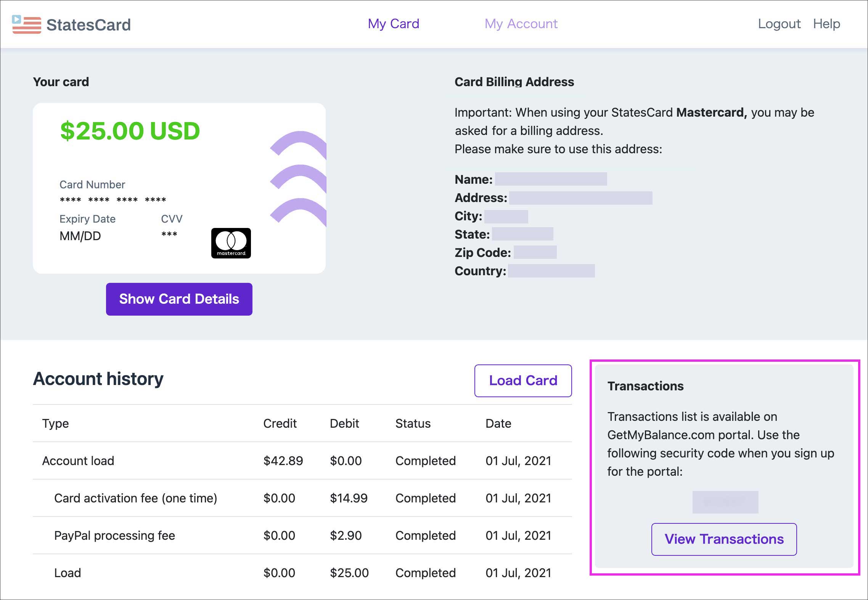This screenshot has width=868, height=600.
Task: Click the masked CVV value
Action: click(169, 234)
